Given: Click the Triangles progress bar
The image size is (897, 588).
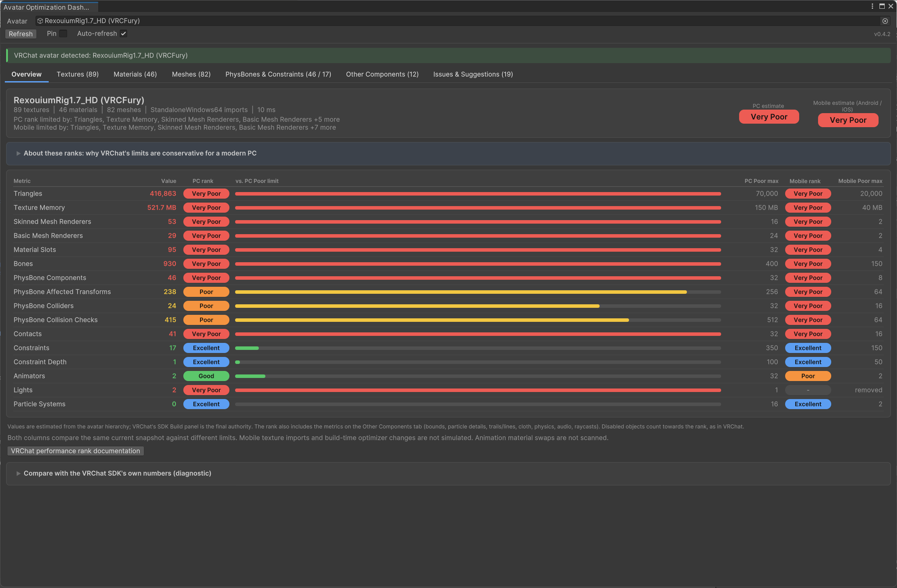Looking at the screenshot, I should tap(478, 194).
